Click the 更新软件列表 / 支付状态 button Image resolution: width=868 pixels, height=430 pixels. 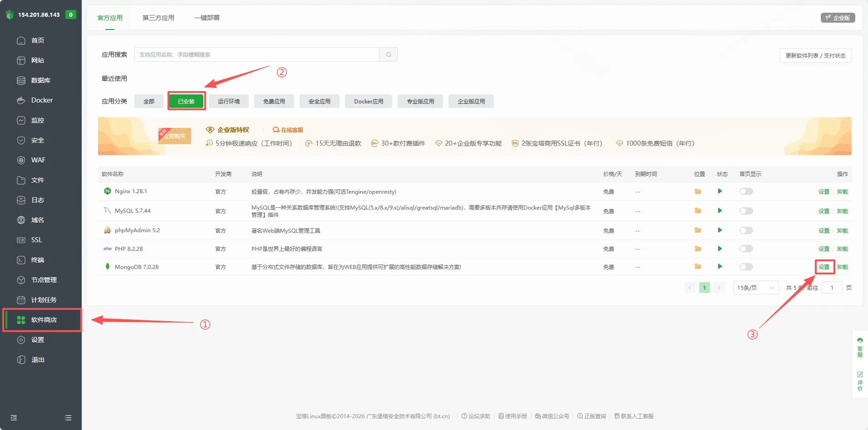815,55
